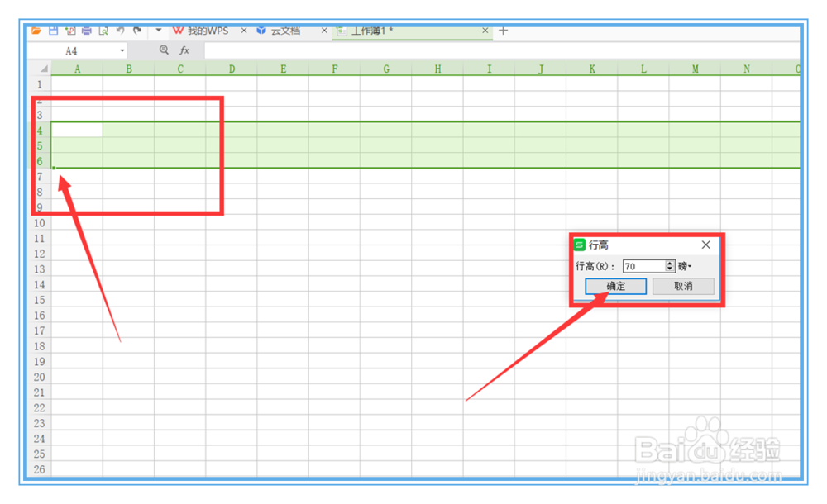827x504 pixels.
Task: Click the zoom magnifier icon by formula bar
Action: point(164,50)
